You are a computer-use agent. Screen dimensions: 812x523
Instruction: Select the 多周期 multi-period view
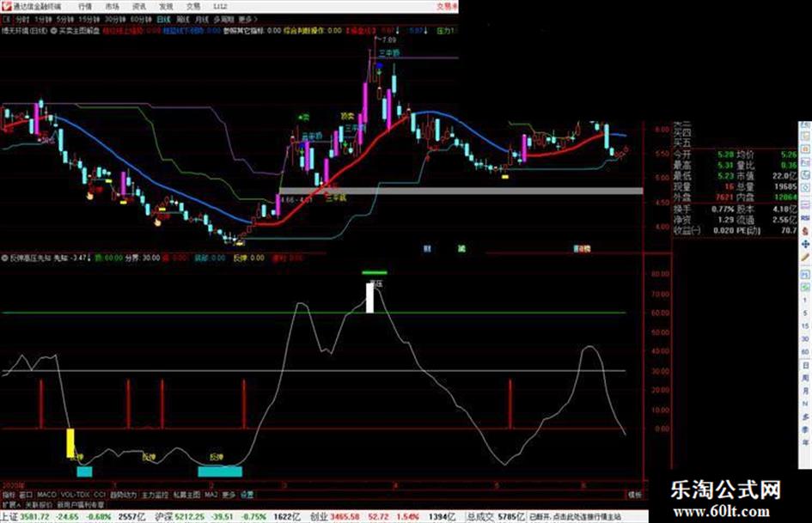tap(223, 20)
